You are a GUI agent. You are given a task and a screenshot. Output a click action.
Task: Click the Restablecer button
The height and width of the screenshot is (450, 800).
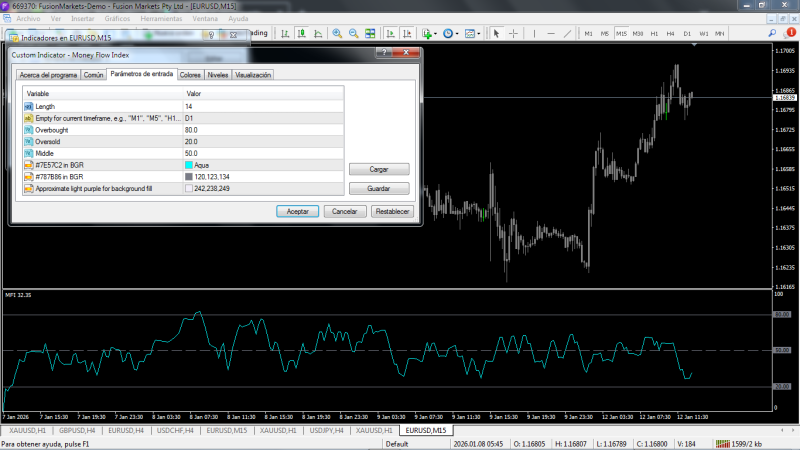coord(392,211)
